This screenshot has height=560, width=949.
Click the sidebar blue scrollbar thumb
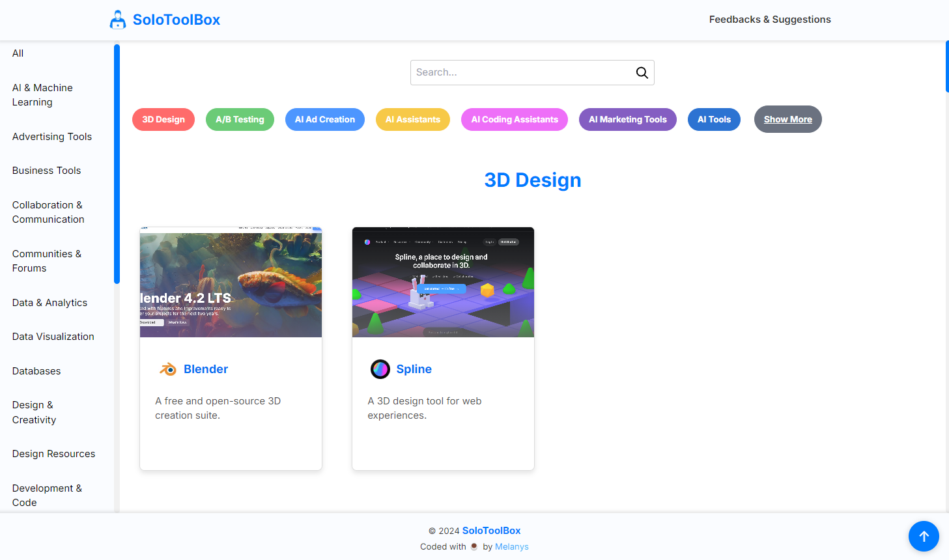pyautogui.click(x=117, y=164)
